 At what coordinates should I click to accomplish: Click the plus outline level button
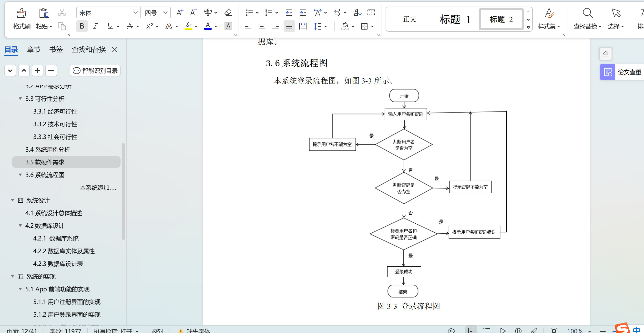(38, 71)
